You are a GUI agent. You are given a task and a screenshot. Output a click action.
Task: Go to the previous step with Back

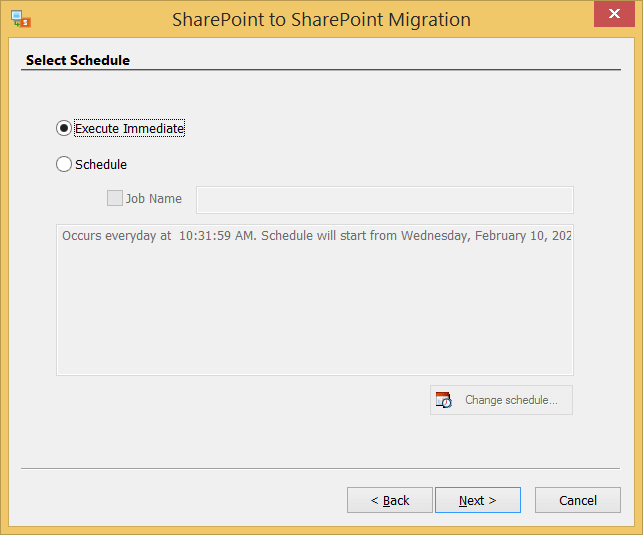[x=390, y=500]
